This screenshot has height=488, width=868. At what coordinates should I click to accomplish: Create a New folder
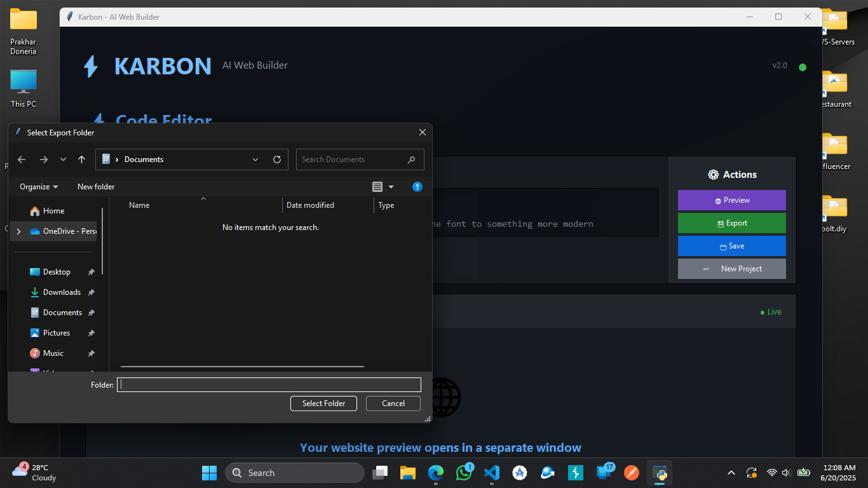tap(96, 187)
